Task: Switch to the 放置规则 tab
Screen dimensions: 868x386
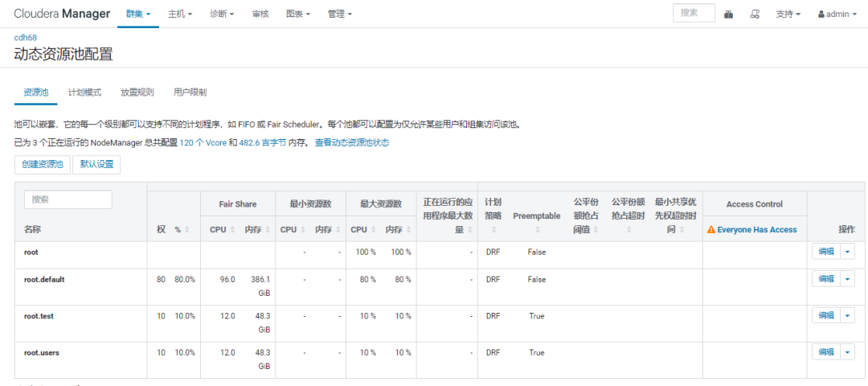Action: click(x=137, y=92)
